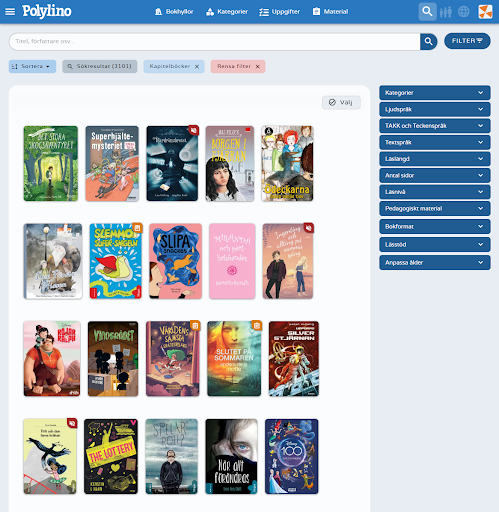Open Superhjälte-mysteriet book cover
Screen dimensions: 499x512
point(112,163)
